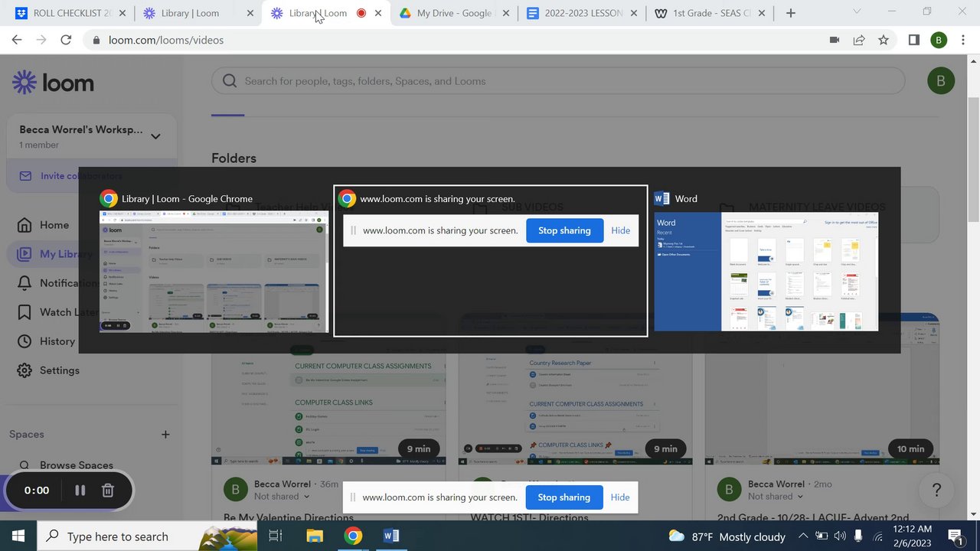Pause the Loom recording

pos(80,491)
